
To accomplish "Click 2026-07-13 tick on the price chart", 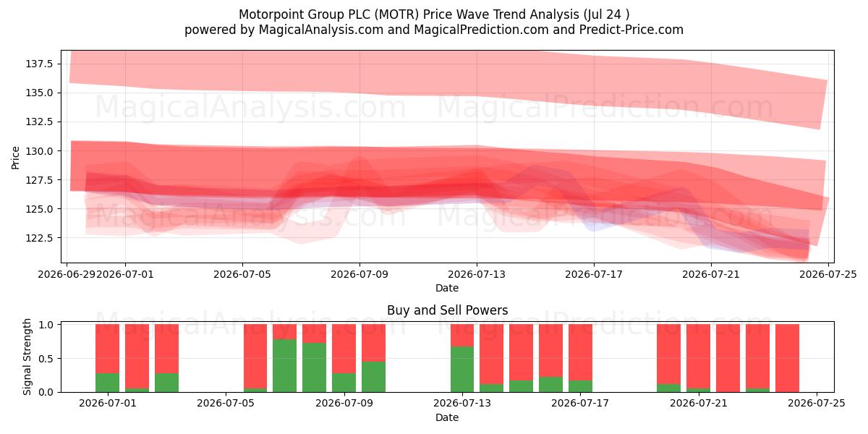I will click(x=477, y=274).
